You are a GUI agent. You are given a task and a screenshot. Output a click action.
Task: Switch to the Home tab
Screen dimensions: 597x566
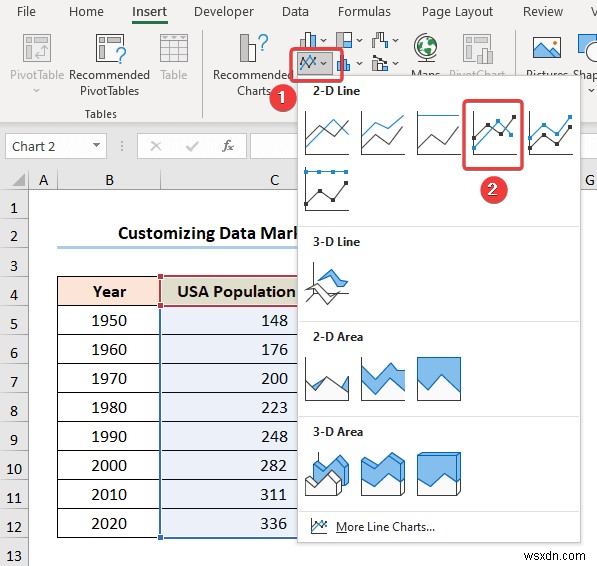pos(86,12)
